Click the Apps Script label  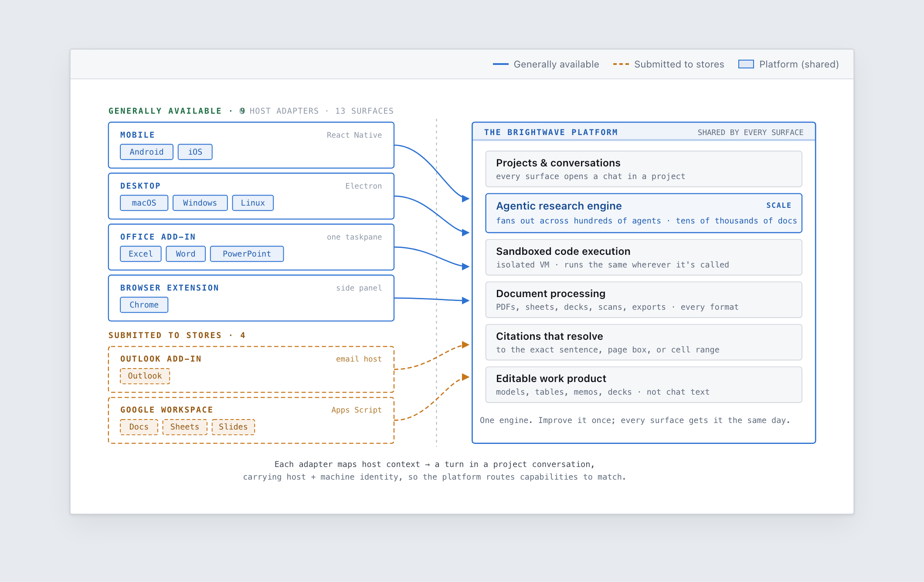point(357,410)
